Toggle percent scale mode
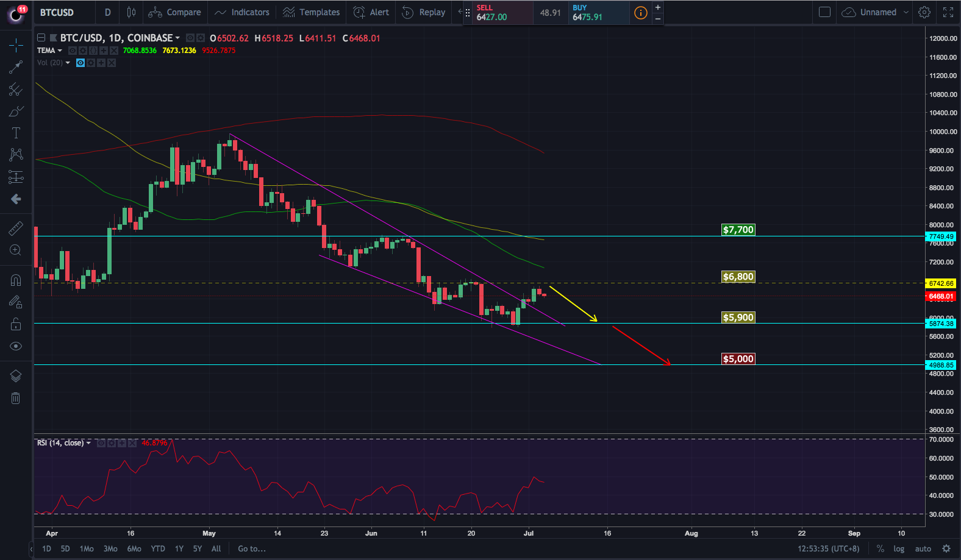961x560 pixels. 881,549
